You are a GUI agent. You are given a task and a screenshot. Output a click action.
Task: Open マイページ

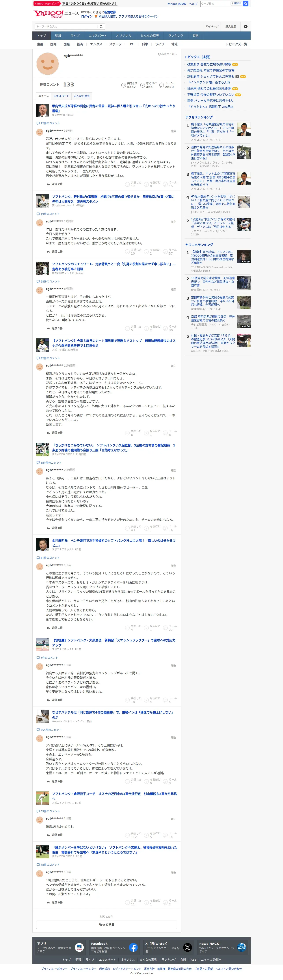point(212,27)
